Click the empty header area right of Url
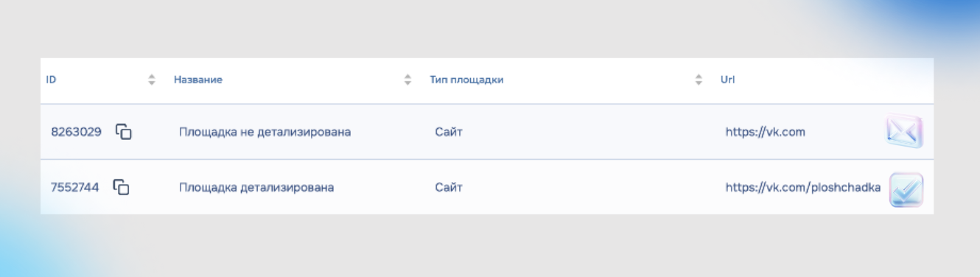 836,80
